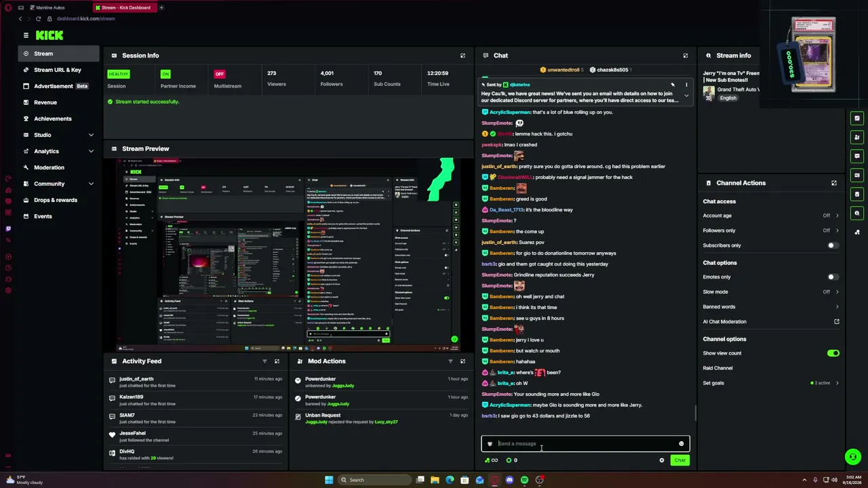Open djkatarina sender link in pinned message
868x488 pixels.
pos(519,85)
